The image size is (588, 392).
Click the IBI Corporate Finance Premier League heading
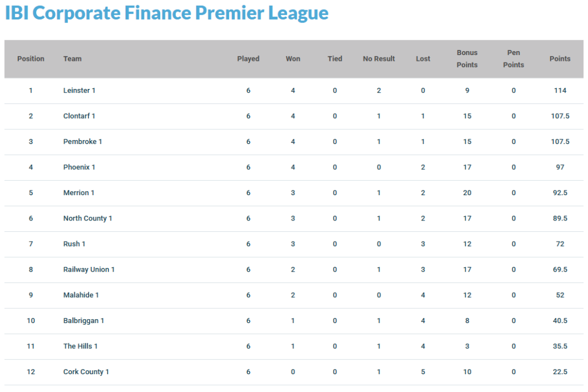click(167, 13)
